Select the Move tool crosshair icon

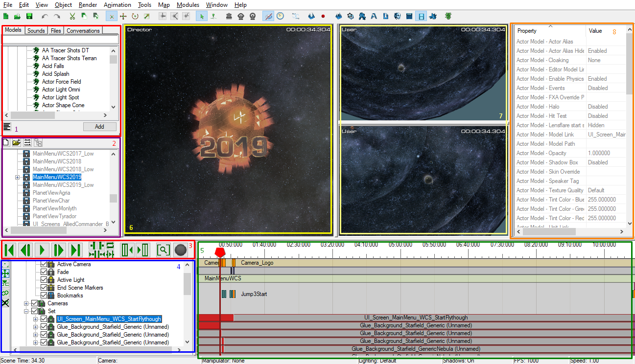123,16
